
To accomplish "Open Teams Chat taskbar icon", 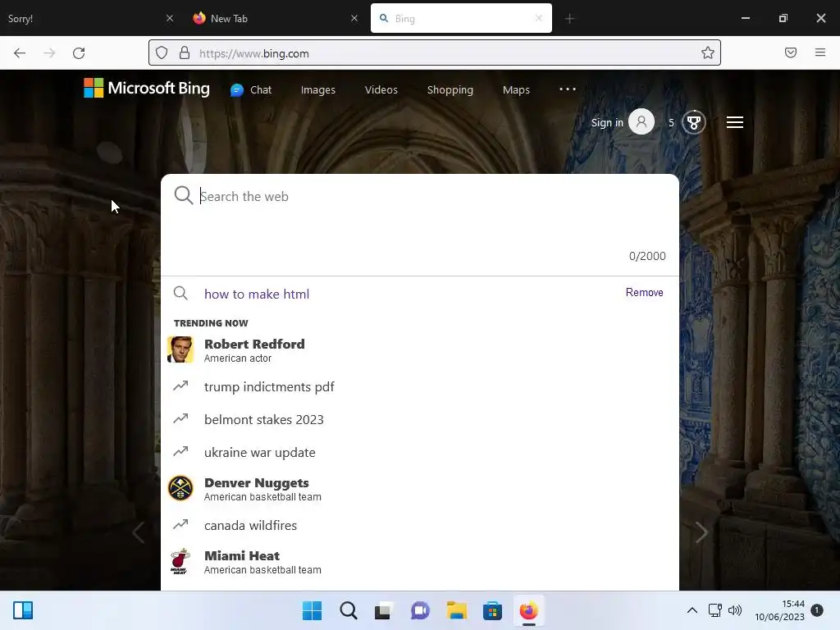I will tap(420, 610).
